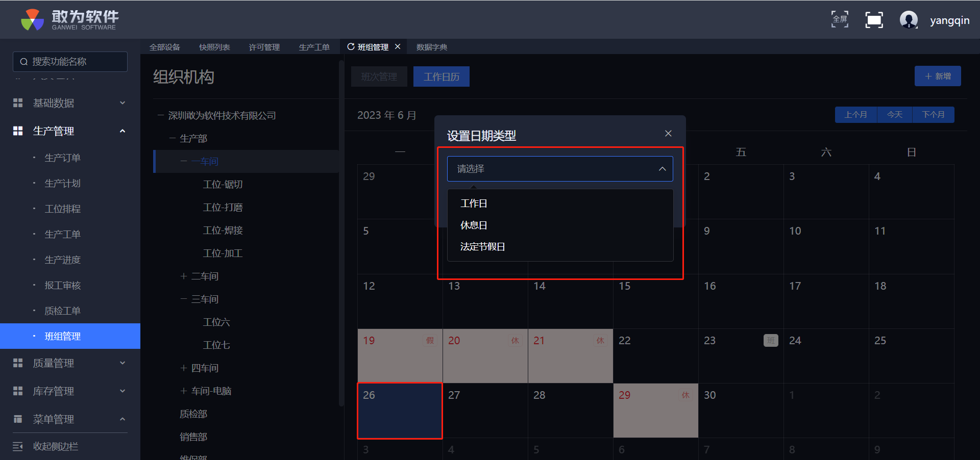Close the 班组管理 tab
This screenshot has width=980, height=460.
coord(398,46)
